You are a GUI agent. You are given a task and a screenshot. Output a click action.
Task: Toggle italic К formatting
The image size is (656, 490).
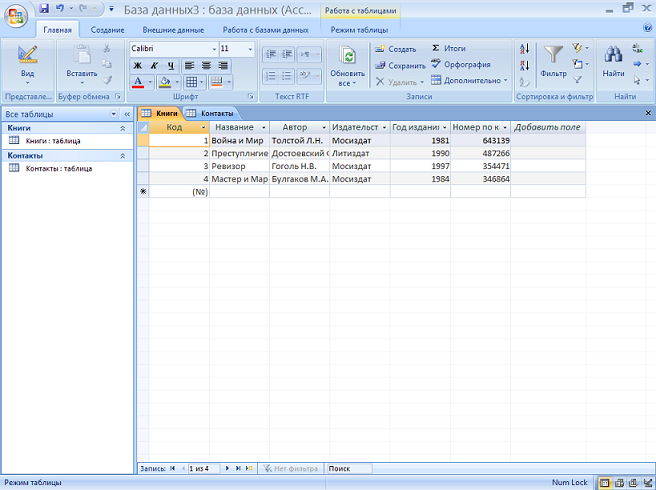[x=154, y=66]
